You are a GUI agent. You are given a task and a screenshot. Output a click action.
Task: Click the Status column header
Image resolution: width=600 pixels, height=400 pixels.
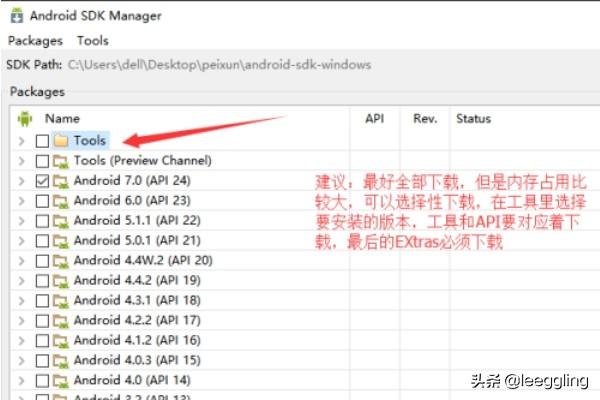(x=473, y=119)
